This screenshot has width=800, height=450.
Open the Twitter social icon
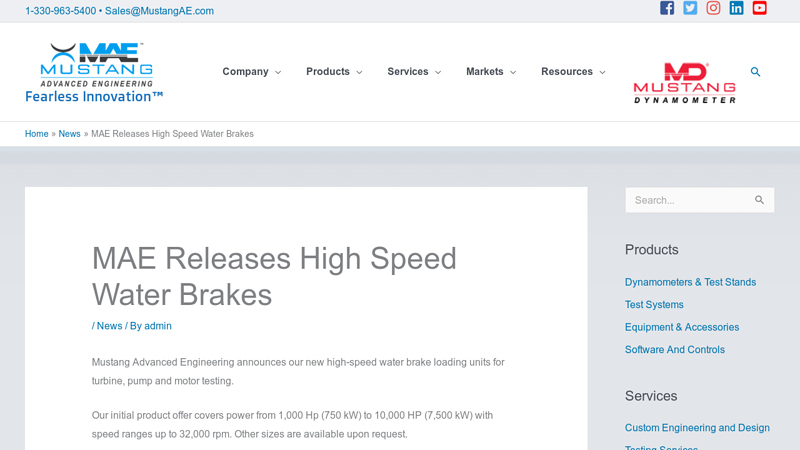[x=690, y=8]
